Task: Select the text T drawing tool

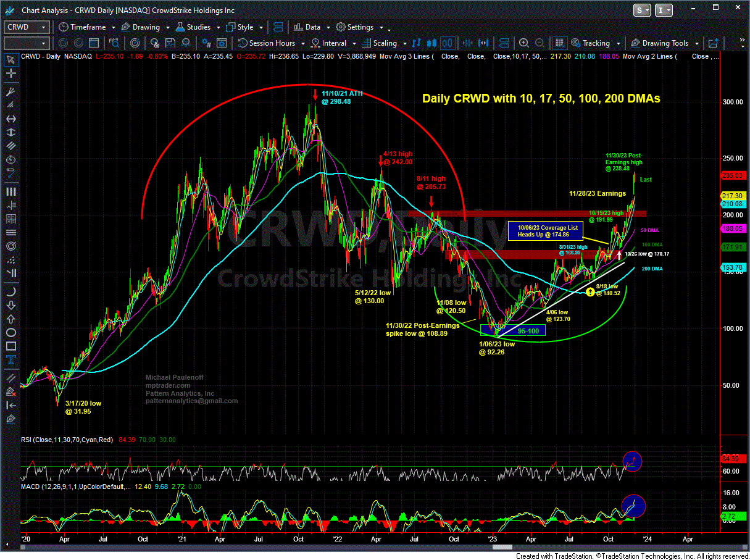Action: 10,361
